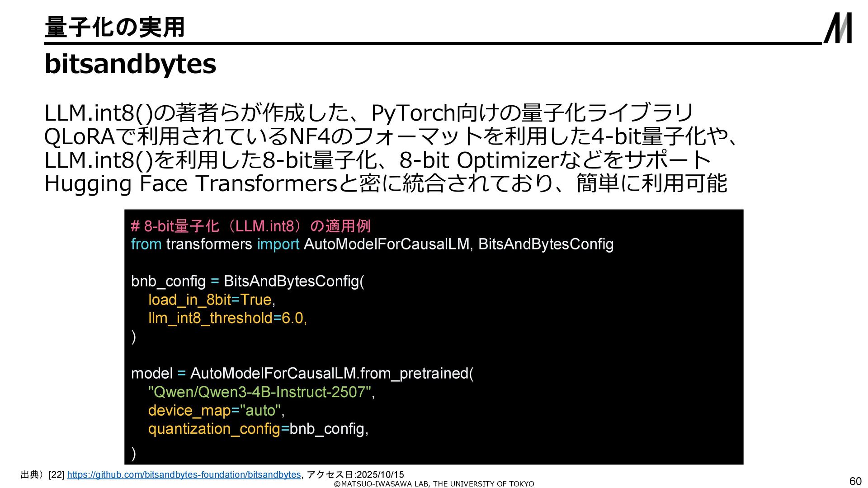Click the device_map="auto" argument
The image size is (868, 488).
(215, 411)
